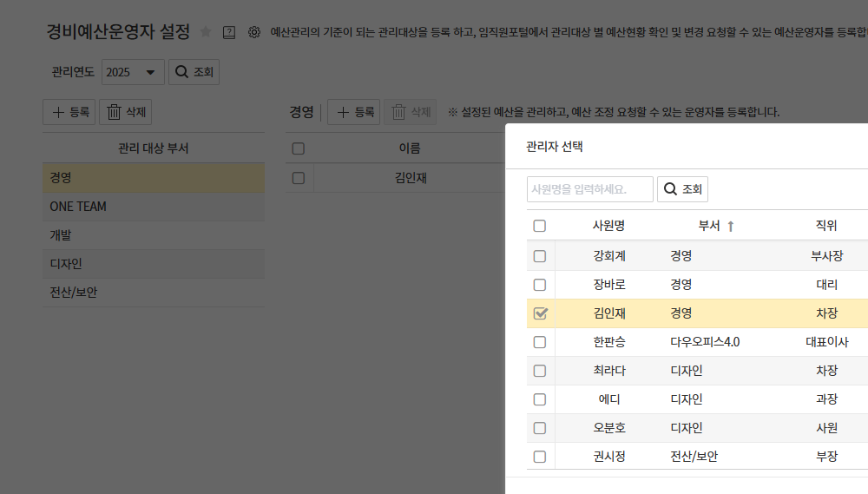Check the box for employee 장바로
This screenshot has height=494, width=868.
tap(540, 285)
